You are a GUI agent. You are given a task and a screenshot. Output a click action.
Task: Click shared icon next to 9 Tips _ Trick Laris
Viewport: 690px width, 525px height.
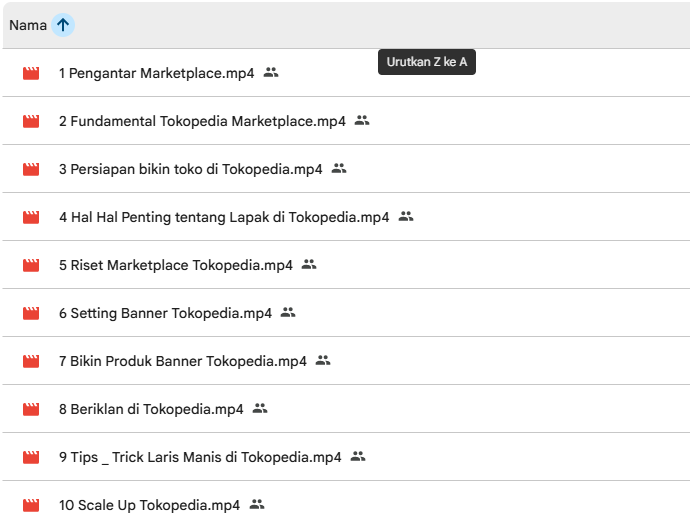coord(358,456)
